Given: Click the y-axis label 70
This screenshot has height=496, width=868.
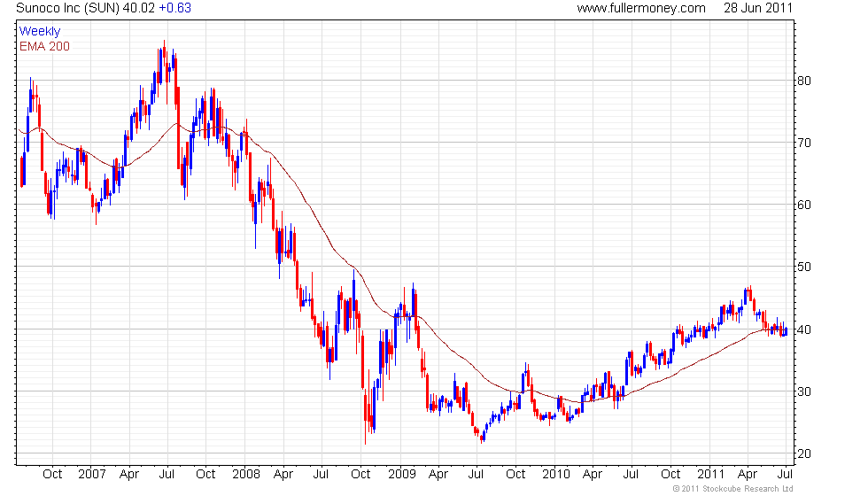Looking at the screenshot, I should 804,143.
